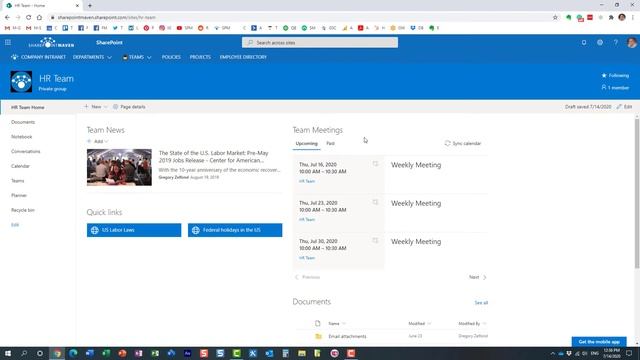Open the Jul 16 Weekly Meeting title
The height and width of the screenshot is (360, 640).
click(x=416, y=165)
